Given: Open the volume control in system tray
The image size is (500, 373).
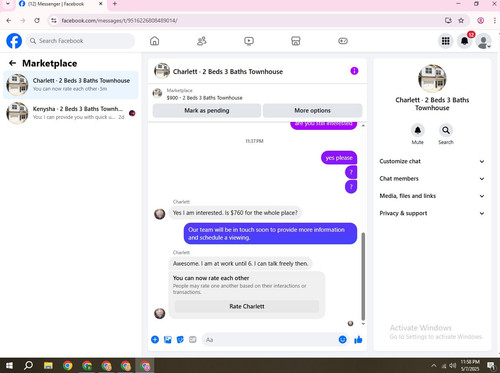Looking at the screenshot, I should pos(452,366).
